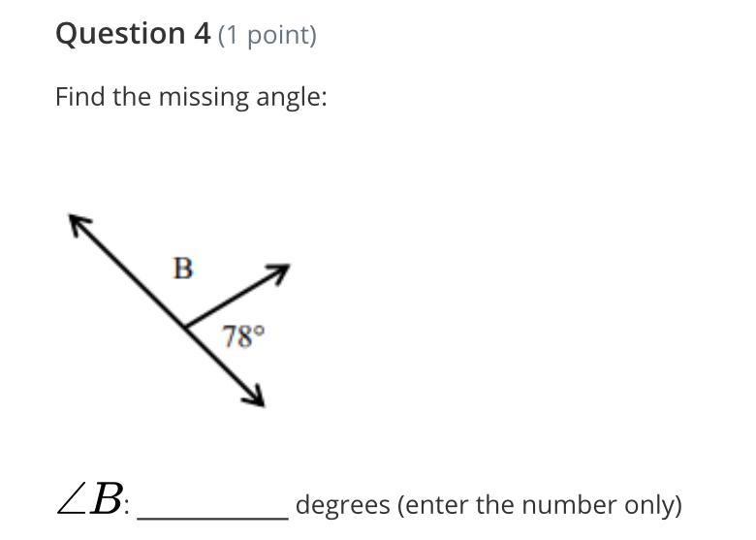Click the lower-right arrowhead of the line
The height and width of the screenshot is (540, 756).
pos(256,397)
